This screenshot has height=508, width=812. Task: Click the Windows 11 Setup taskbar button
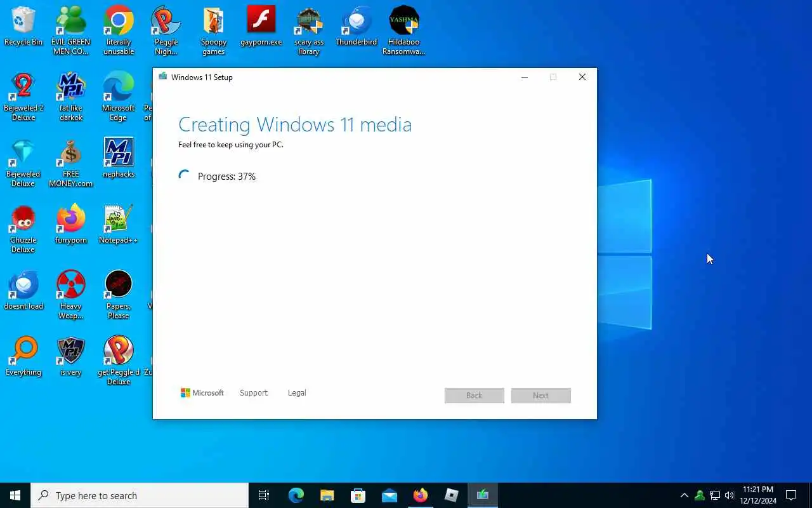point(483,495)
